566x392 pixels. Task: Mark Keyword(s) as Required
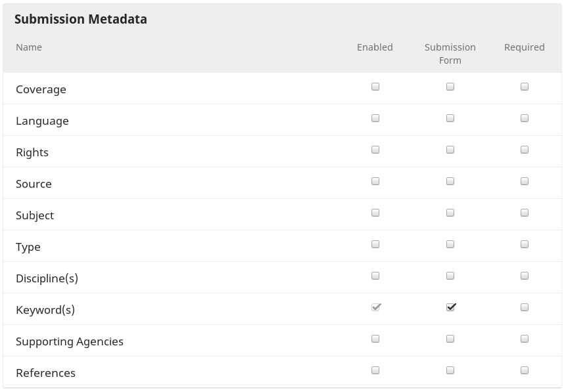pyautogui.click(x=525, y=307)
